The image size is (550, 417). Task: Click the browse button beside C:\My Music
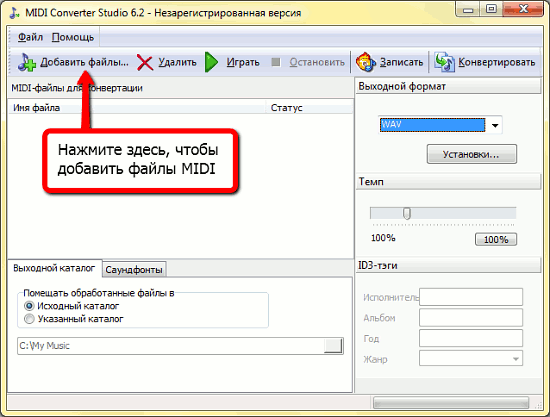pyautogui.click(x=333, y=346)
